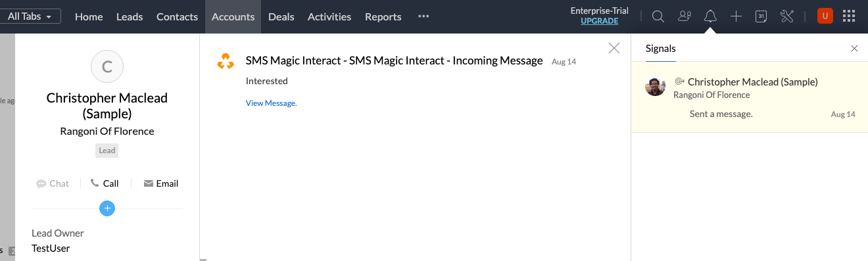Open the search icon in top bar
This screenshot has height=261, width=868.
[x=658, y=16]
